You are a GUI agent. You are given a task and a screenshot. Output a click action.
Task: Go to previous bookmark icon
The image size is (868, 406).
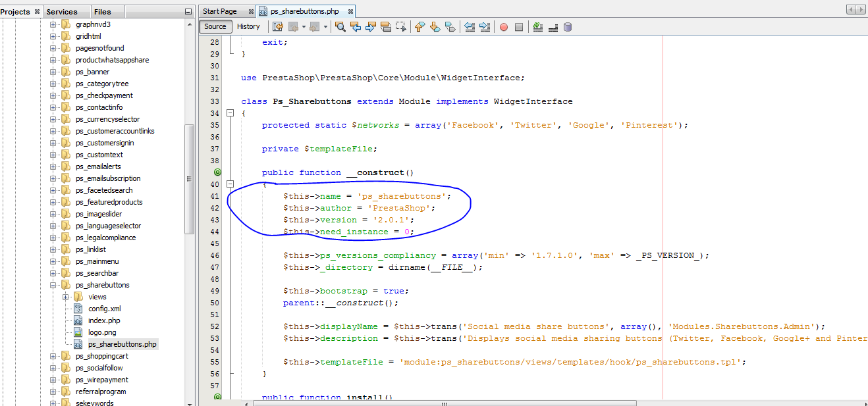[420, 27]
